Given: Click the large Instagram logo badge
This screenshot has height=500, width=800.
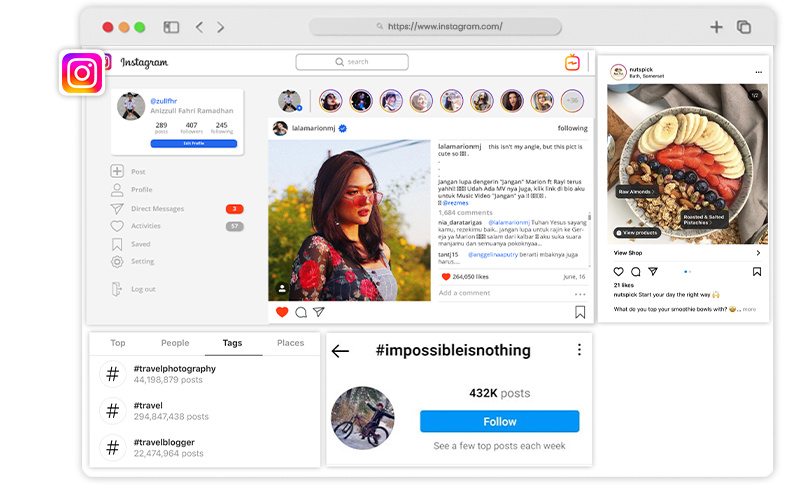Looking at the screenshot, I should coord(82,73).
